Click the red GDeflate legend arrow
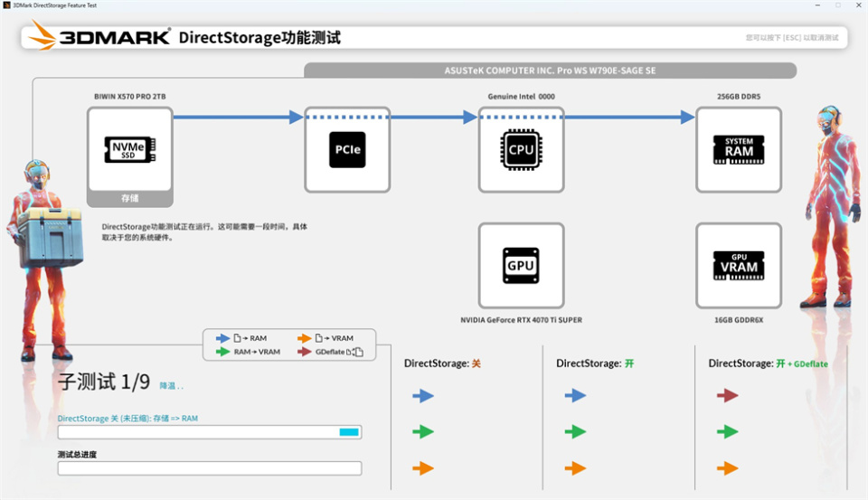 [305, 352]
